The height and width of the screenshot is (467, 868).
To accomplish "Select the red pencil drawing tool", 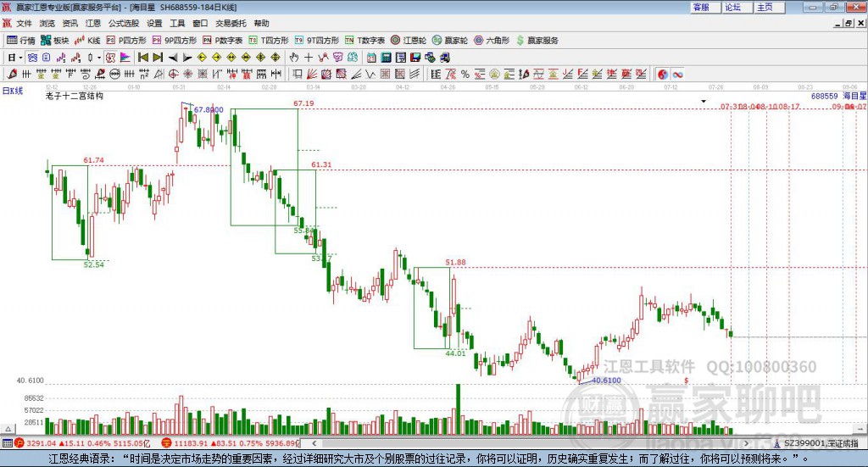I will pos(12,74).
